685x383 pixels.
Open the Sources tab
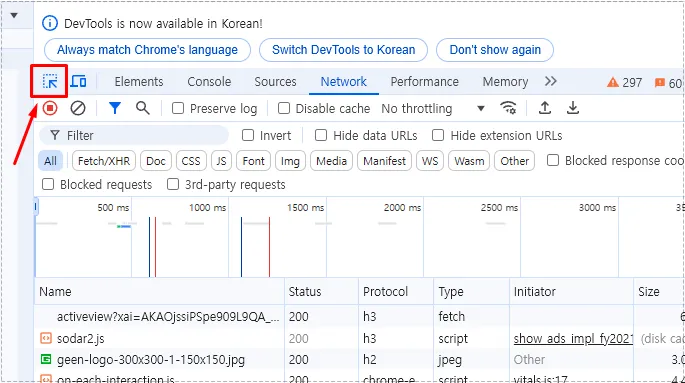pos(275,82)
